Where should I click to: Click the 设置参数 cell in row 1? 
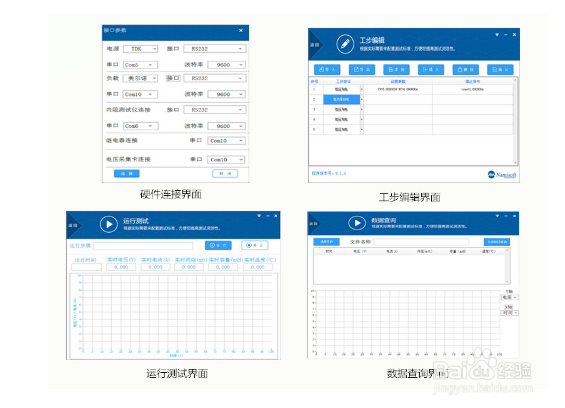tap(398, 89)
